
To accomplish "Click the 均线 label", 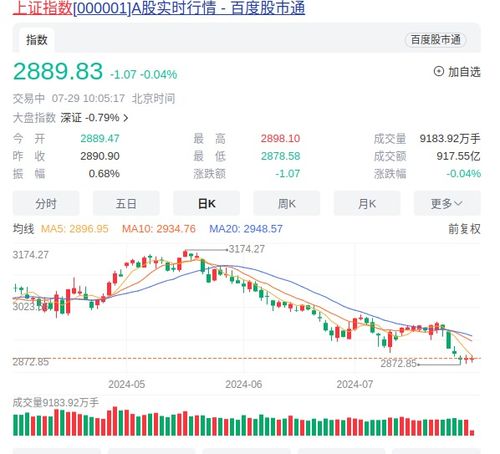I will coord(23,229).
